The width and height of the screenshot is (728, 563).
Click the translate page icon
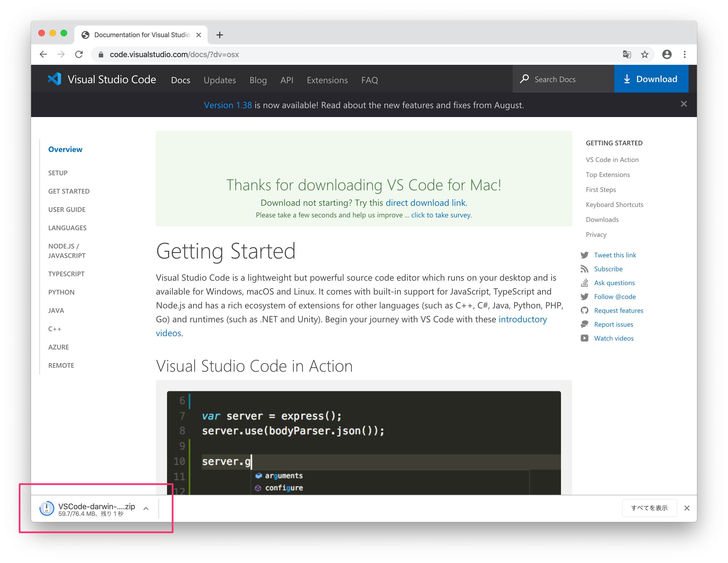pyautogui.click(x=627, y=54)
